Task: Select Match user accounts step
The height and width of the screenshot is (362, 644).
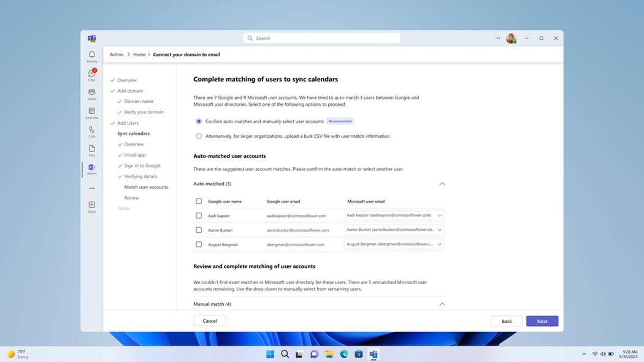Action: 146,187
